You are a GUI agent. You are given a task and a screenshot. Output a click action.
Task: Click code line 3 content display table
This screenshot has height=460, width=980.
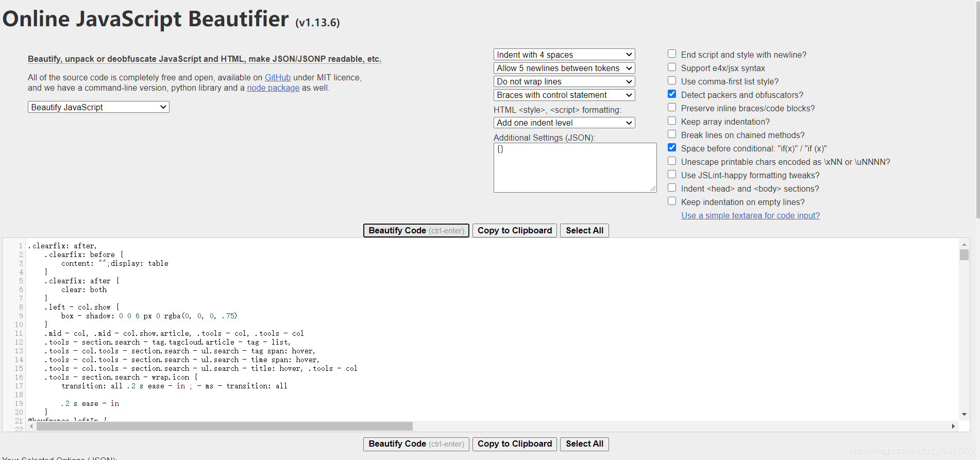coord(115,263)
